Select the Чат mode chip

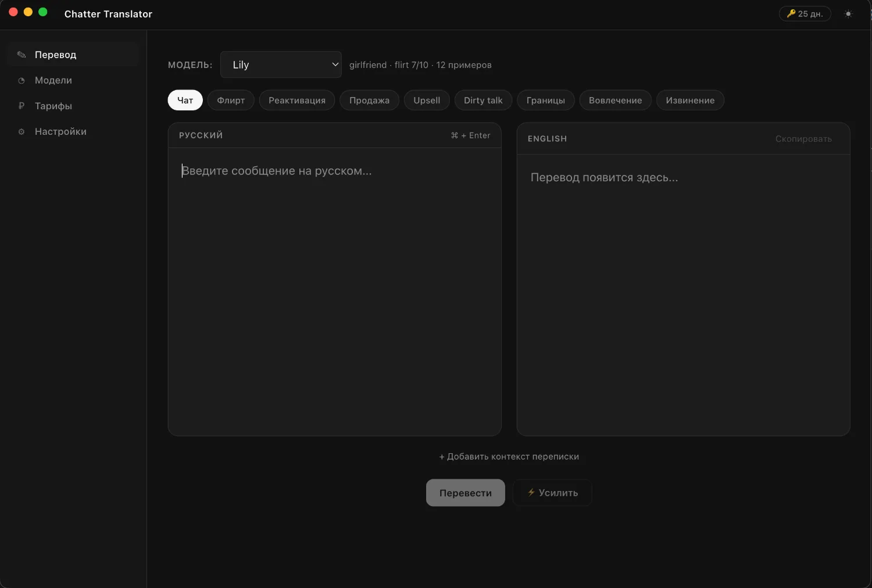[x=185, y=100]
